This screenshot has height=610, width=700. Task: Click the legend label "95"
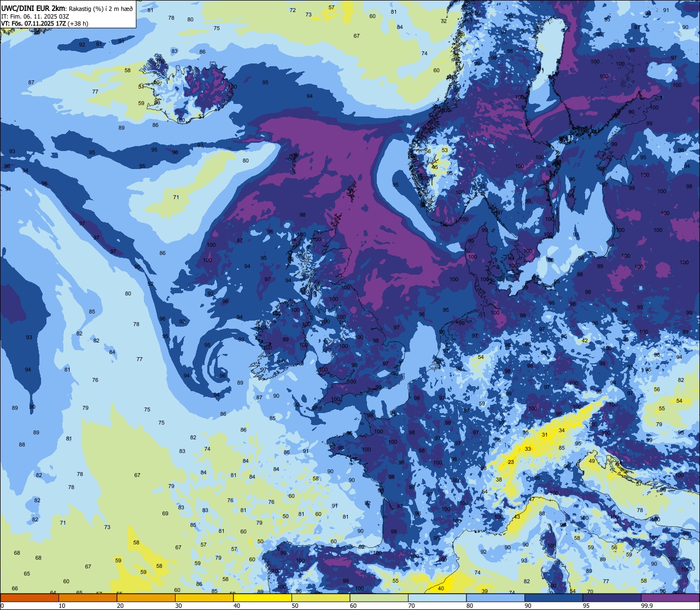(x=586, y=606)
